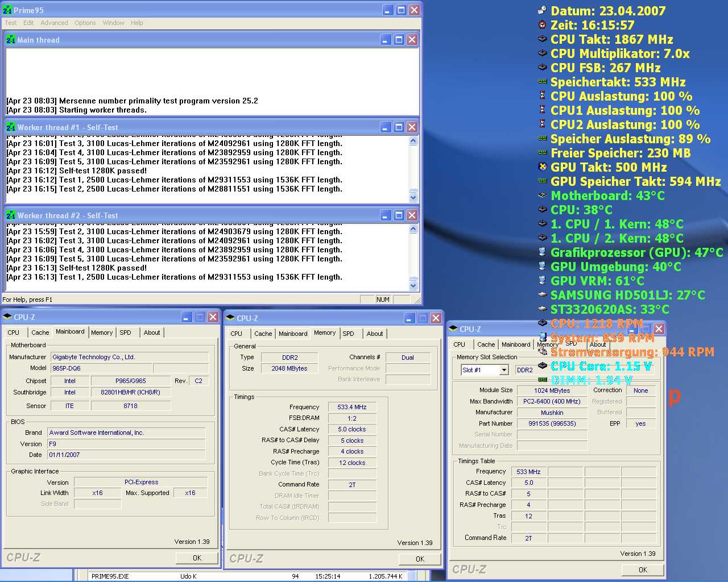
Task: Open the Options menu in Prime95
Action: 85,23
